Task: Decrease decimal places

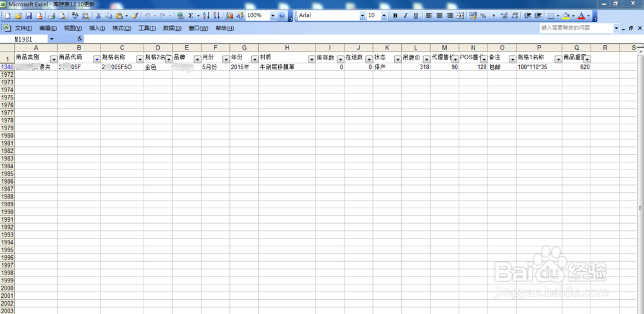Action: click(x=515, y=15)
